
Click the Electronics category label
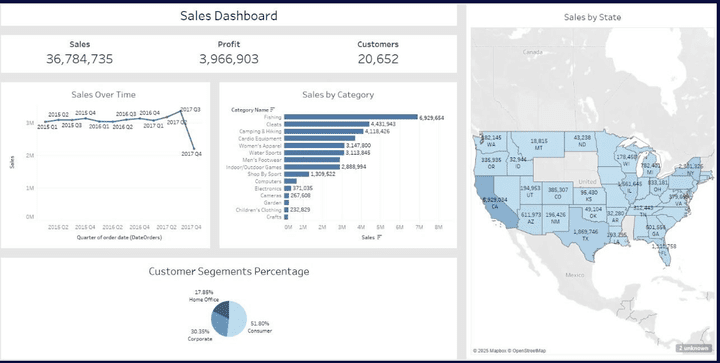(x=268, y=189)
